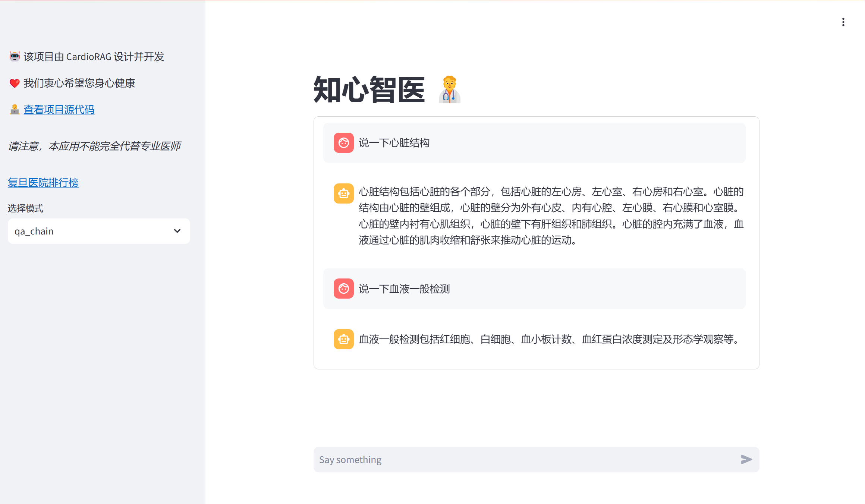Click the robot emoji in the sidebar

(x=15, y=56)
